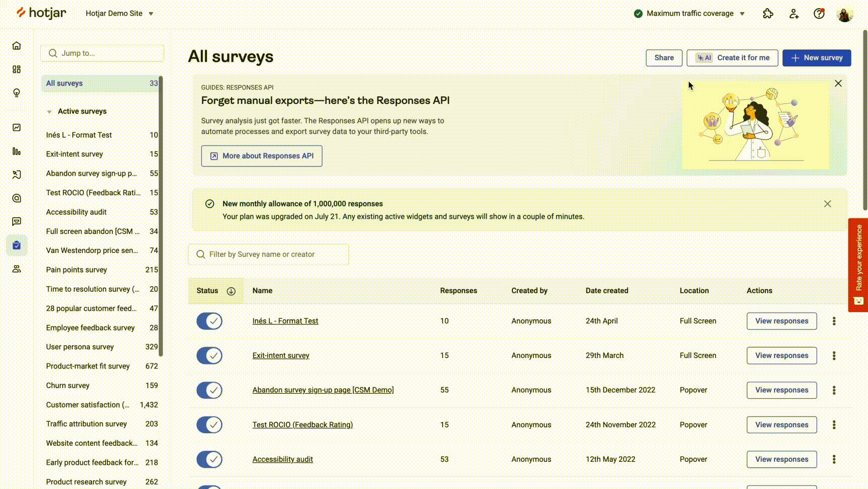Click the invite user icon
Image resolution: width=868 pixels, height=489 pixels.
pos(794,14)
